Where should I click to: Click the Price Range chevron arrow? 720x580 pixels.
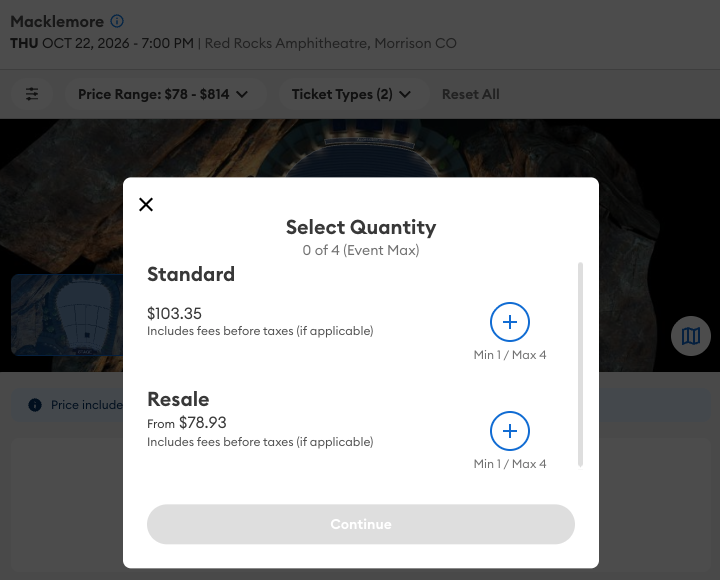[x=242, y=95]
